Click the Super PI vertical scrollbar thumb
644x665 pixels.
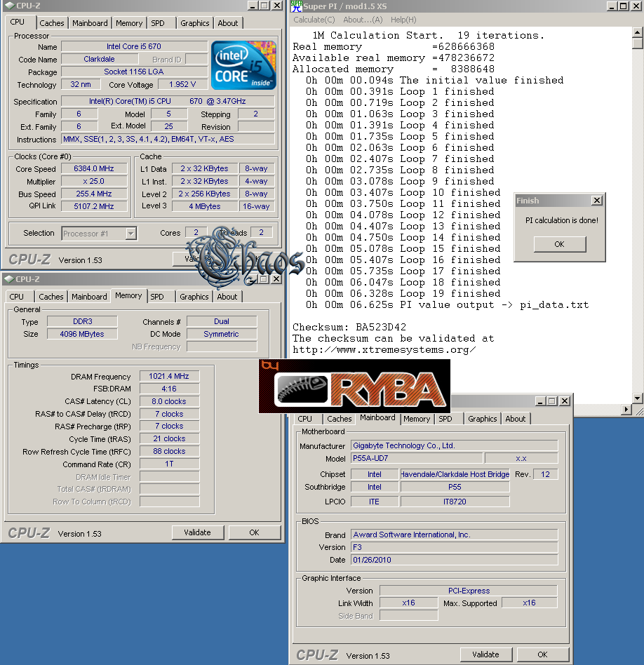click(637, 43)
